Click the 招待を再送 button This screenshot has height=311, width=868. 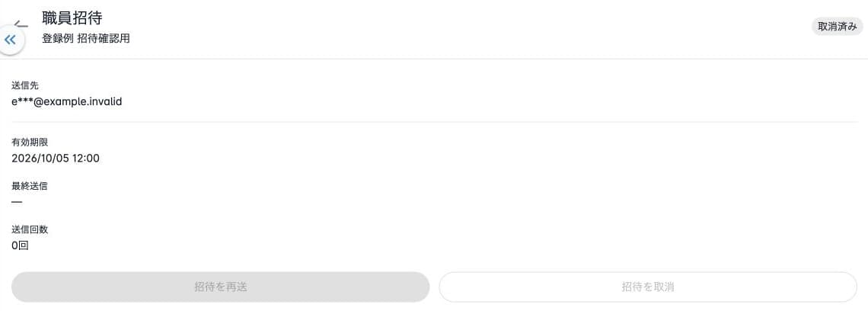[x=220, y=287]
